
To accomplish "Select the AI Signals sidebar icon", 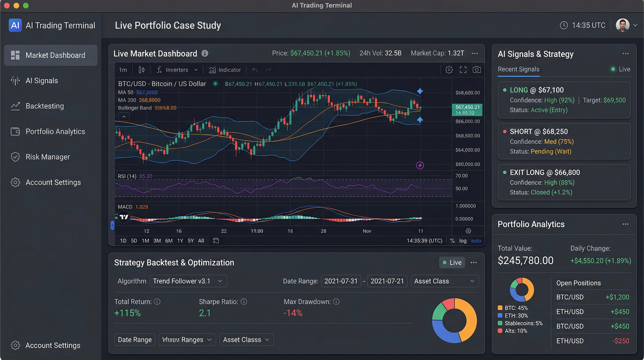I will point(15,81).
